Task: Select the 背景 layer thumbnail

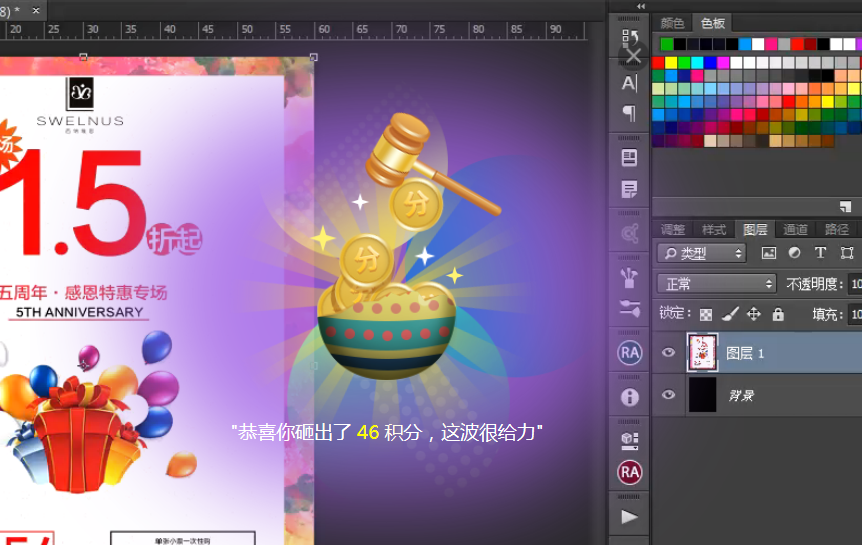Action: (x=703, y=394)
